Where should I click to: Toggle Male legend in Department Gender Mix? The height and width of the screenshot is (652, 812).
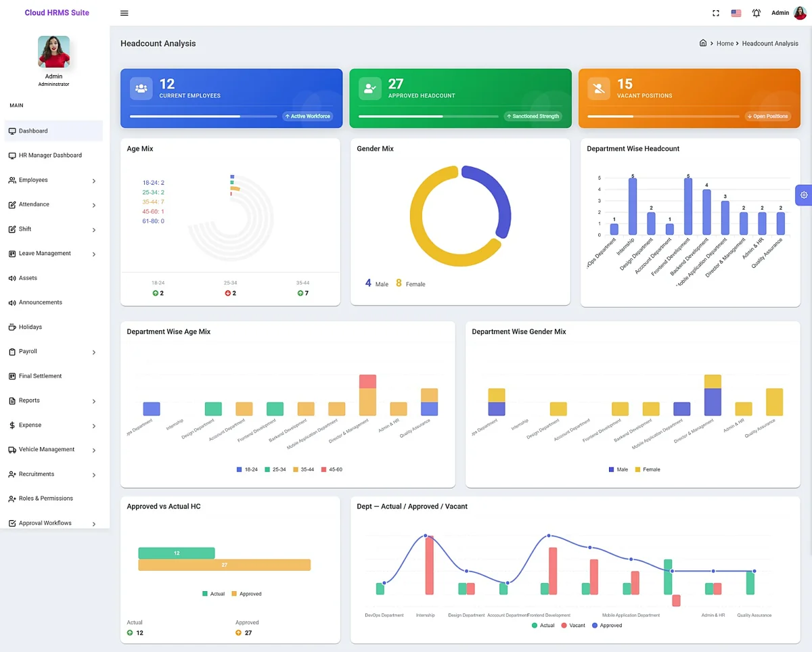(x=618, y=469)
